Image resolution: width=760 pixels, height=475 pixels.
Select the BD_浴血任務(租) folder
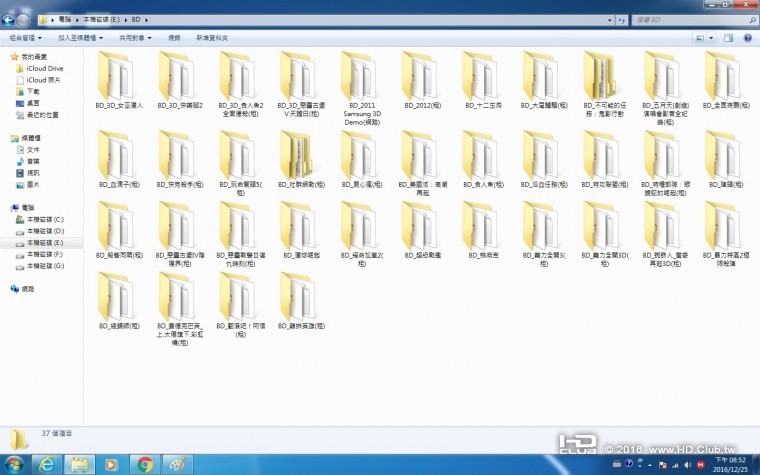[544, 159]
